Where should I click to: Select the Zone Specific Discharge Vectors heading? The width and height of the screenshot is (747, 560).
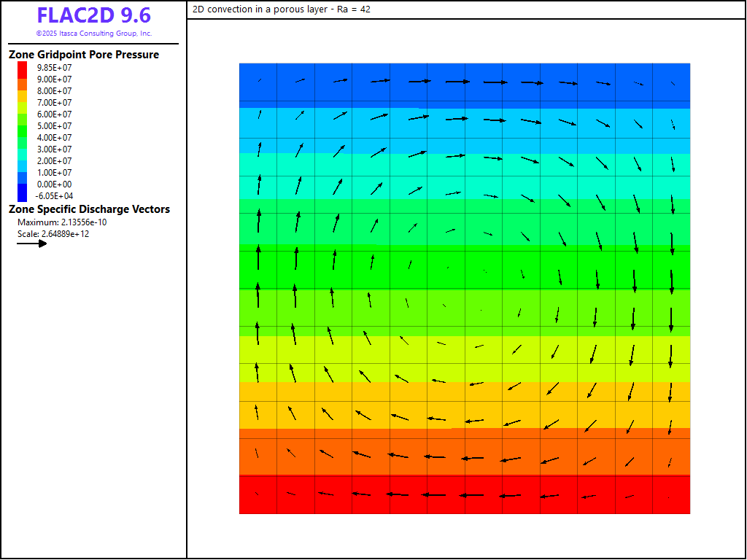(x=89, y=209)
